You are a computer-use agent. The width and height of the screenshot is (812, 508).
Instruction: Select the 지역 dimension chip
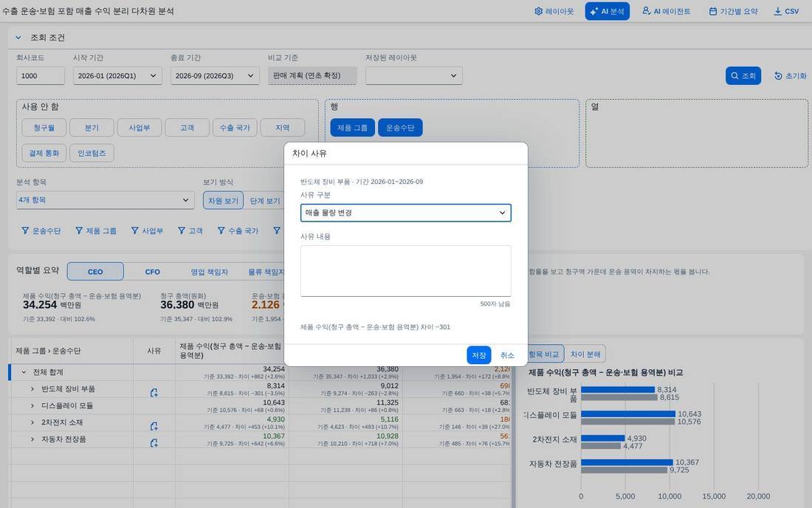point(282,128)
